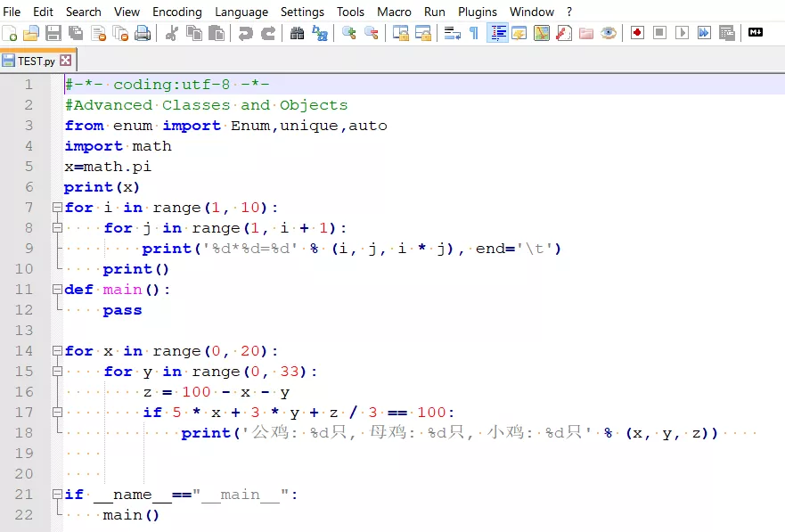785x532 pixels.
Task: Open the Edit menu
Action: click(43, 12)
